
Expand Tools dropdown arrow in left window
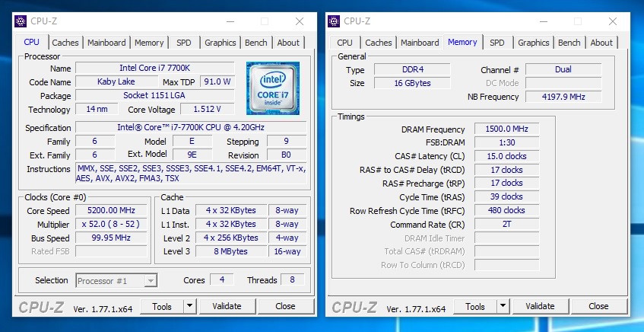point(189,306)
